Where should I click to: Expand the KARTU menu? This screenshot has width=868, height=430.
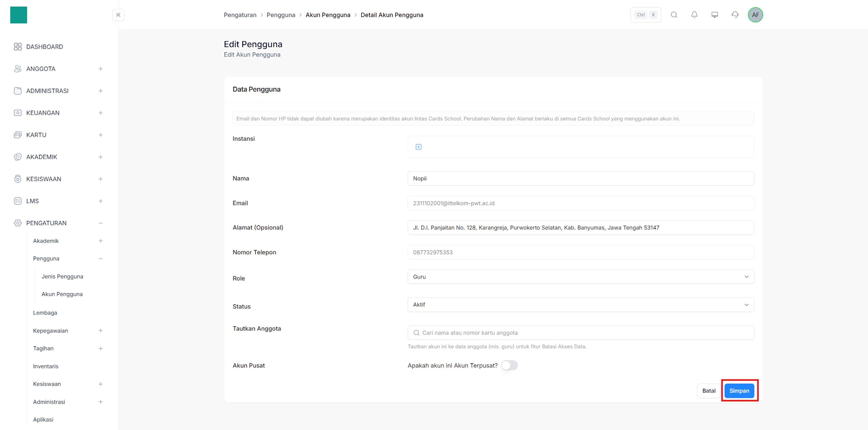100,135
